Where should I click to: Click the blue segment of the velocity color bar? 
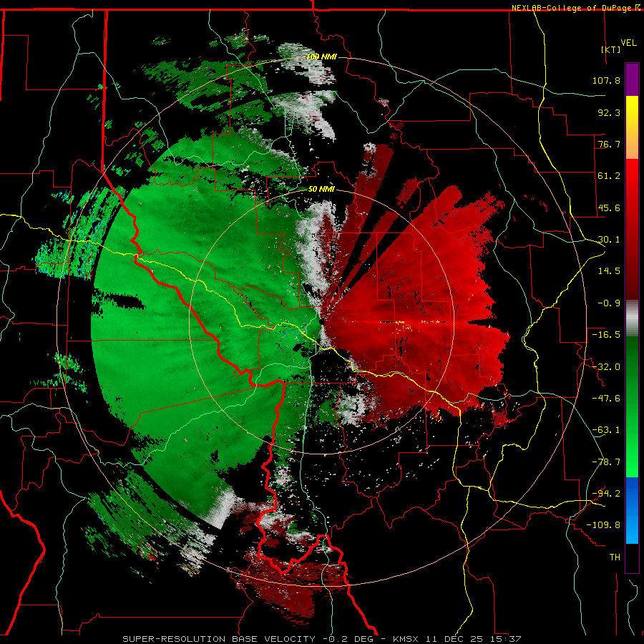point(632,510)
